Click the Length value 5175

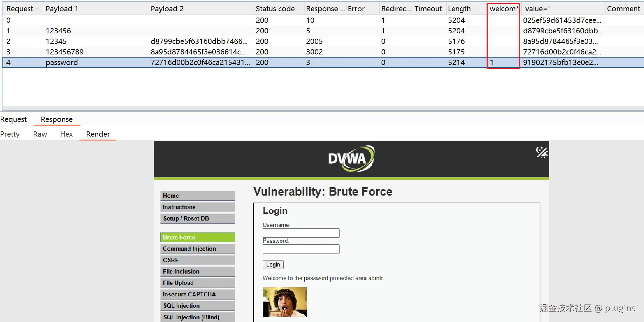pyautogui.click(x=456, y=52)
